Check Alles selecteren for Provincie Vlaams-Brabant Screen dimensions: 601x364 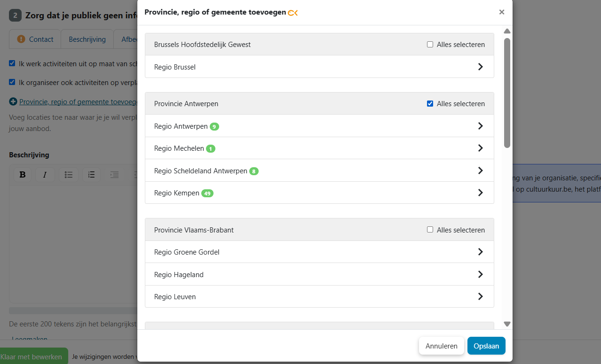430,230
